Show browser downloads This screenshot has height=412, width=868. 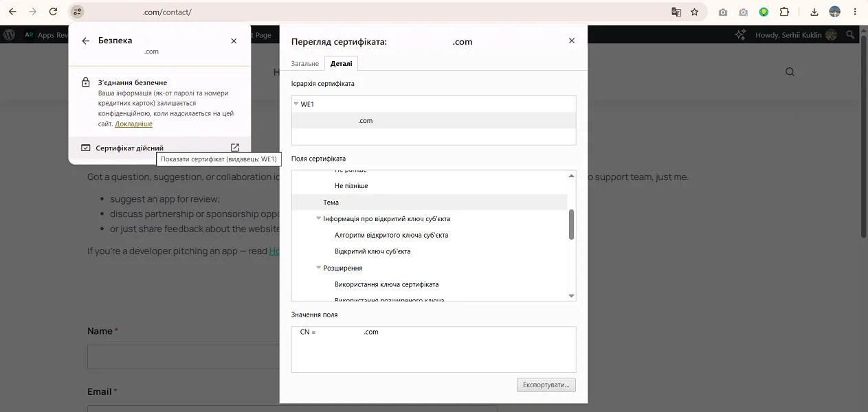814,12
